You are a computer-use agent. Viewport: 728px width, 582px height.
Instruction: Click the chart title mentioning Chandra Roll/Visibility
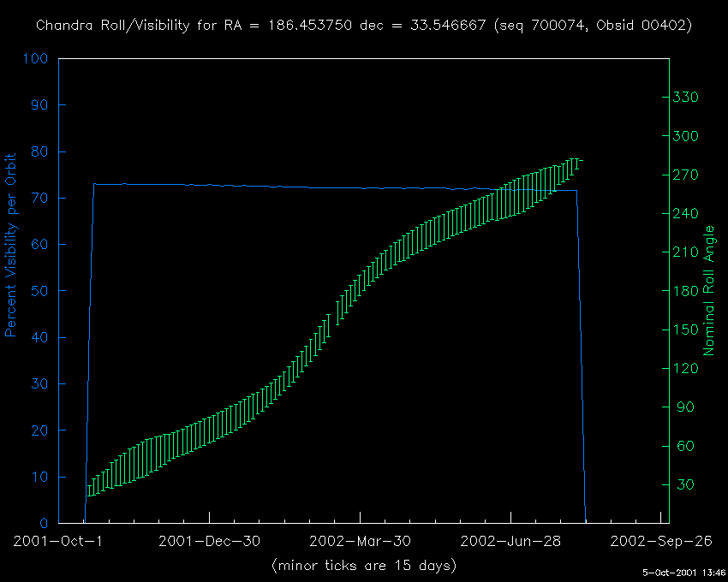pyautogui.click(x=364, y=26)
